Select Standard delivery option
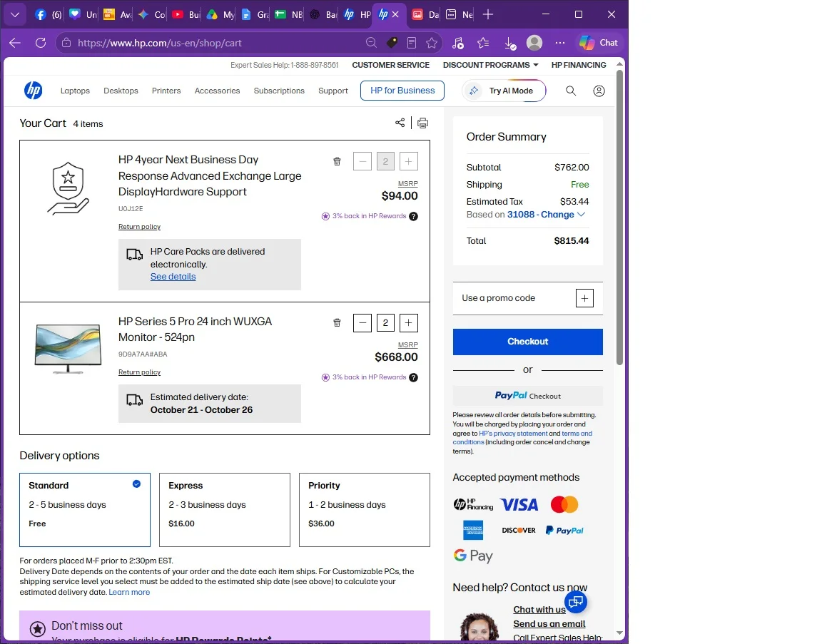This screenshot has width=822, height=644. (x=85, y=510)
